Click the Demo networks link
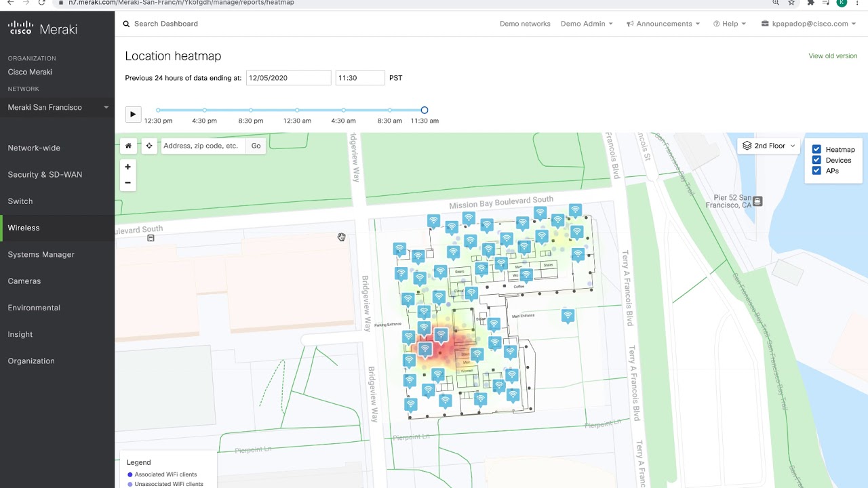This screenshot has height=488, width=868. tap(525, 24)
